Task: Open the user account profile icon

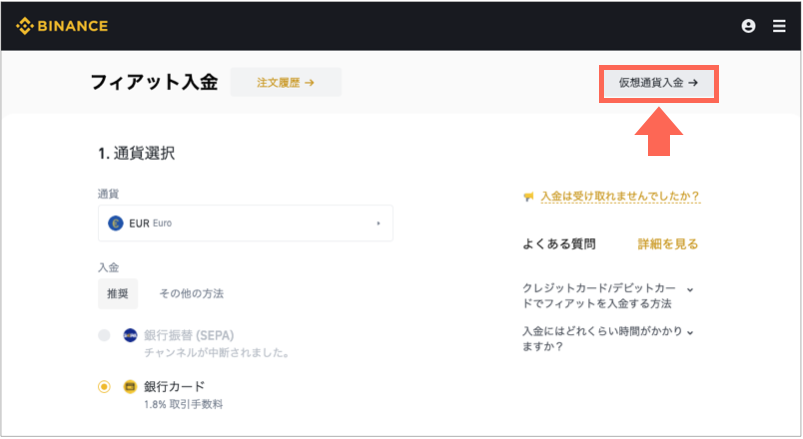Action: coord(748,26)
